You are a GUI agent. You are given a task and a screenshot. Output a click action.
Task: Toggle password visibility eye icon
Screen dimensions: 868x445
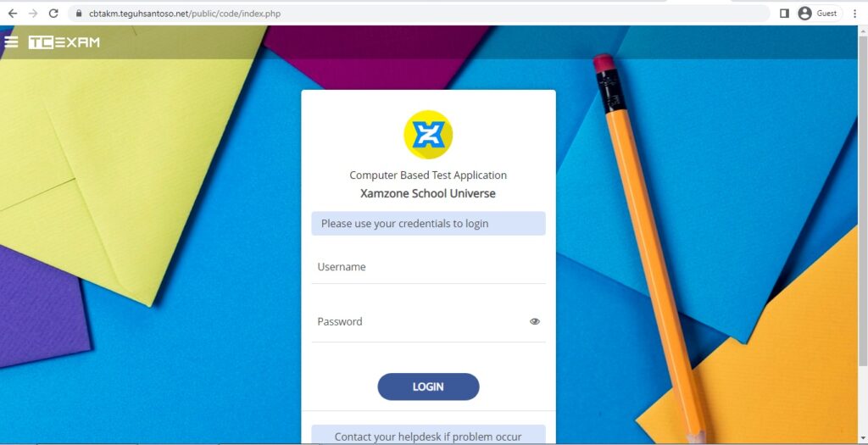[534, 321]
